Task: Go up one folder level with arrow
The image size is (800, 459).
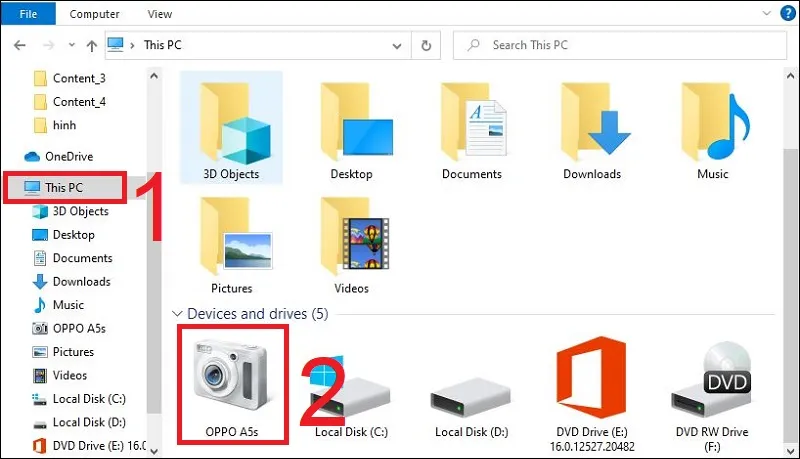Action: (91, 45)
